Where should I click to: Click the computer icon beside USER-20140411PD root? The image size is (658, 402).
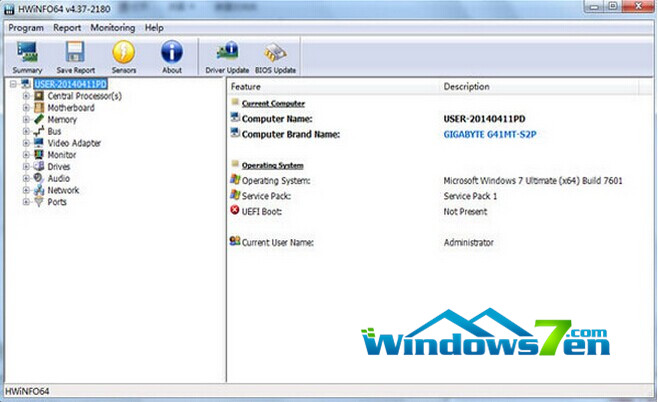26,84
